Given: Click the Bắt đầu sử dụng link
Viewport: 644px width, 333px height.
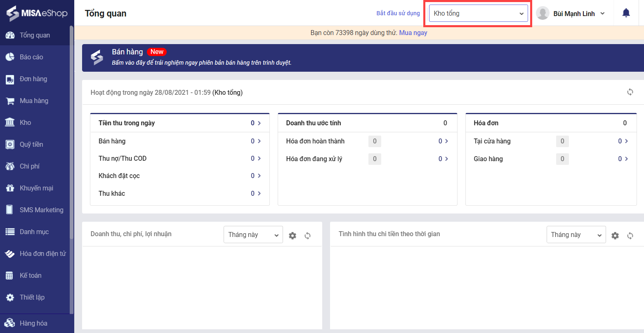Looking at the screenshot, I should [x=398, y=13].
